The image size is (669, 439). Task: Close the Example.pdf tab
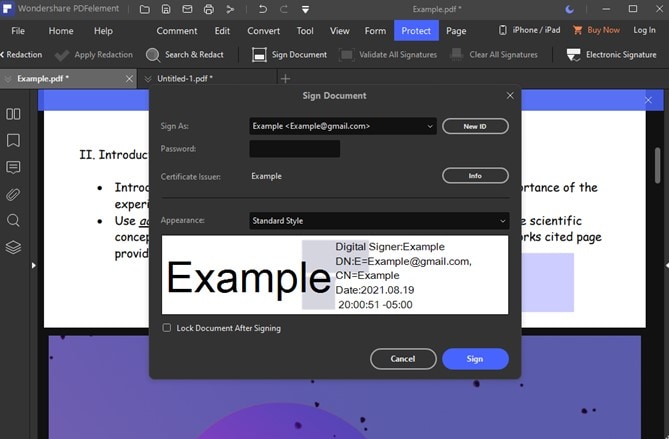click(x=129, y=78)
